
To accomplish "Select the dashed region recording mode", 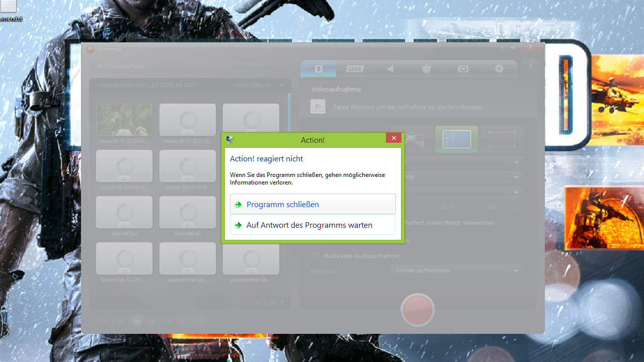I will click(502, 139).
